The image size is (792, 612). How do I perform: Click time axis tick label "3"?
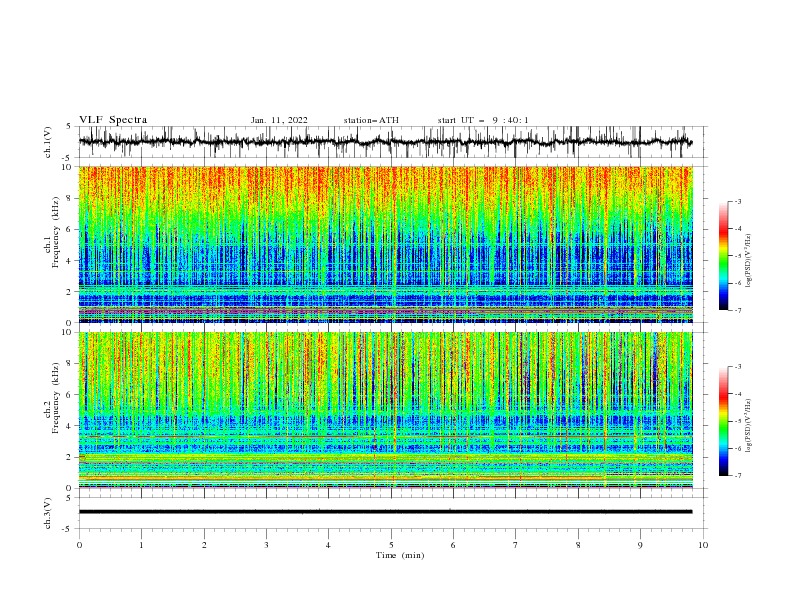click(x=266, y=545)
